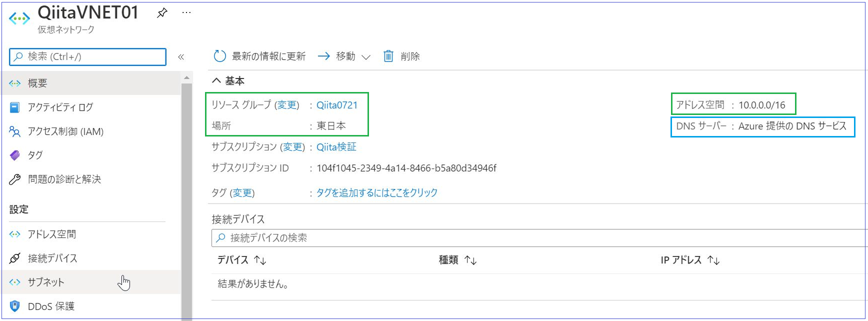This screenshot has width=868, height=321.
Task: Open アドレス空間 under 設定
Action: 90,234
